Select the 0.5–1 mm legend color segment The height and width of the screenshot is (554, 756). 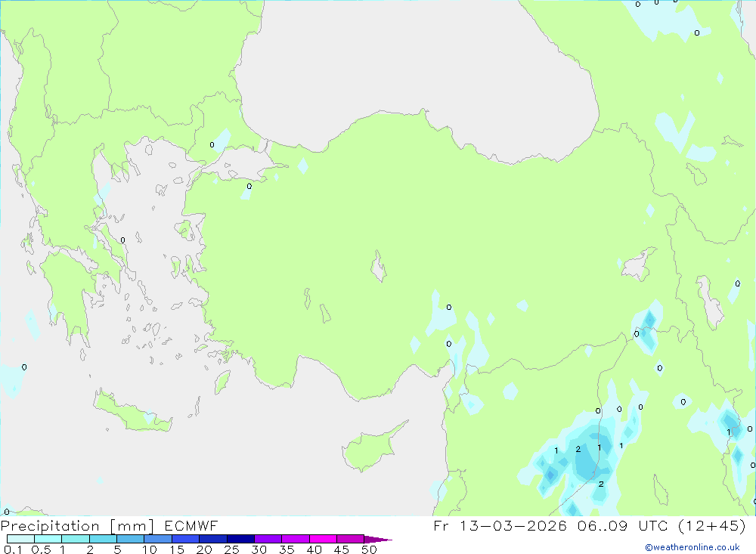tap(48, 539)
